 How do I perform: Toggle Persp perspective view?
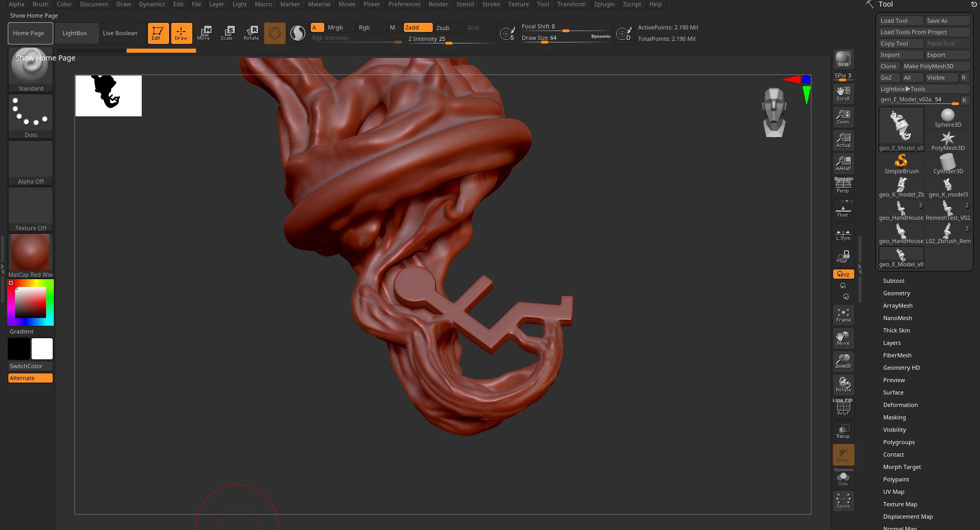coord(843,186)
